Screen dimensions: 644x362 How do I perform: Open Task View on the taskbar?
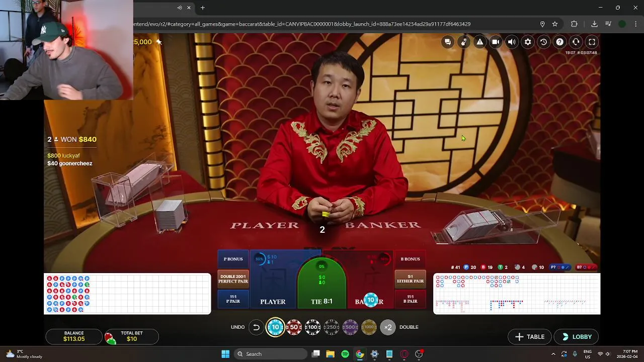[315, 354]
